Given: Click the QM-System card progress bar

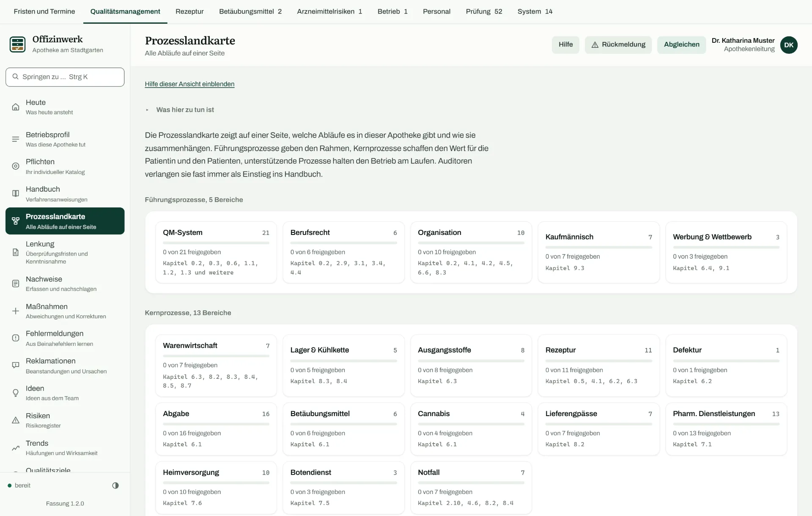Looking at the screenshot, I should [x=216, y=243].
